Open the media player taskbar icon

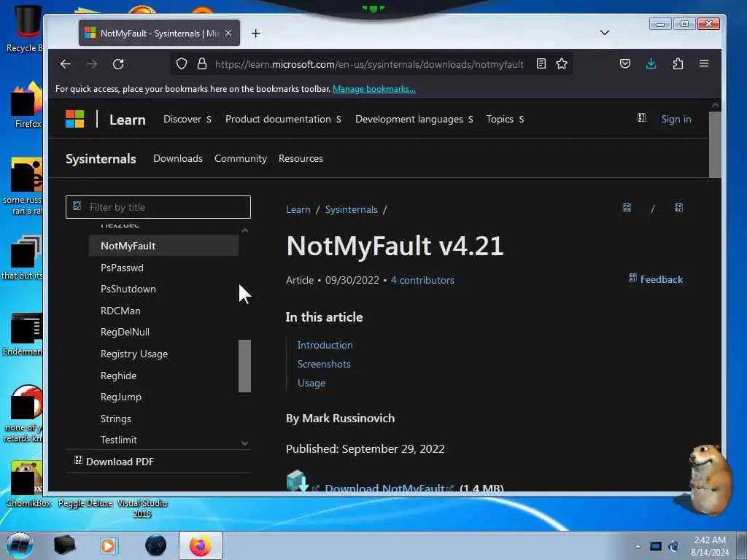pyautogui.click(x=109, y=546)
